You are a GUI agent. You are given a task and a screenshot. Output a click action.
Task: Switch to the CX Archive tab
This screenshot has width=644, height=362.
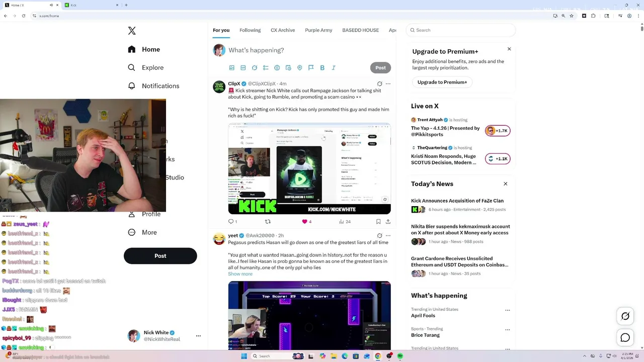coord(283,30)
